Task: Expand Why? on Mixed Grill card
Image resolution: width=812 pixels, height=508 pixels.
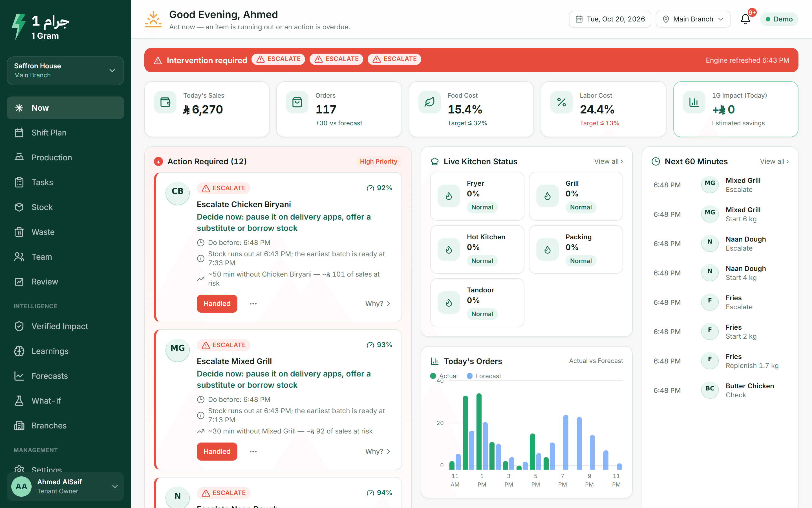Action: pos(378,452)
